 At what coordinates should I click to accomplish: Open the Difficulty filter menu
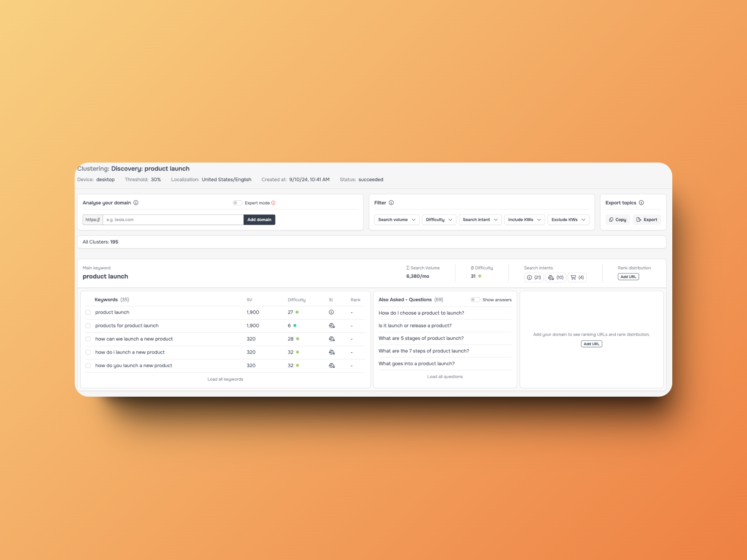(438, 219)
